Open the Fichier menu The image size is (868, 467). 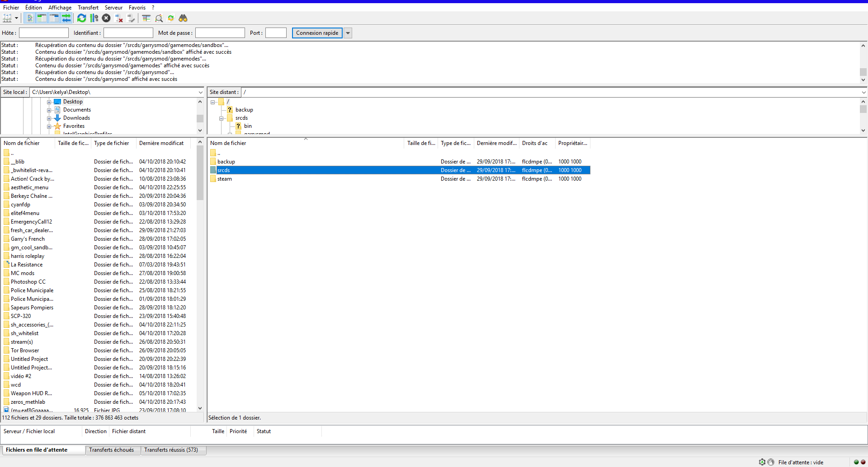point(11,8)
